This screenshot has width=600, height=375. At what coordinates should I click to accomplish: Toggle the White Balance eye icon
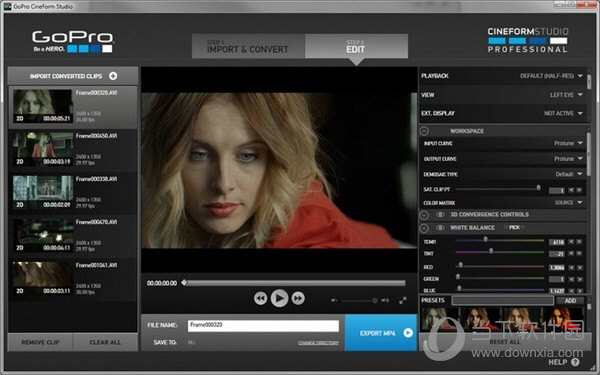click(x=440, y=228)
